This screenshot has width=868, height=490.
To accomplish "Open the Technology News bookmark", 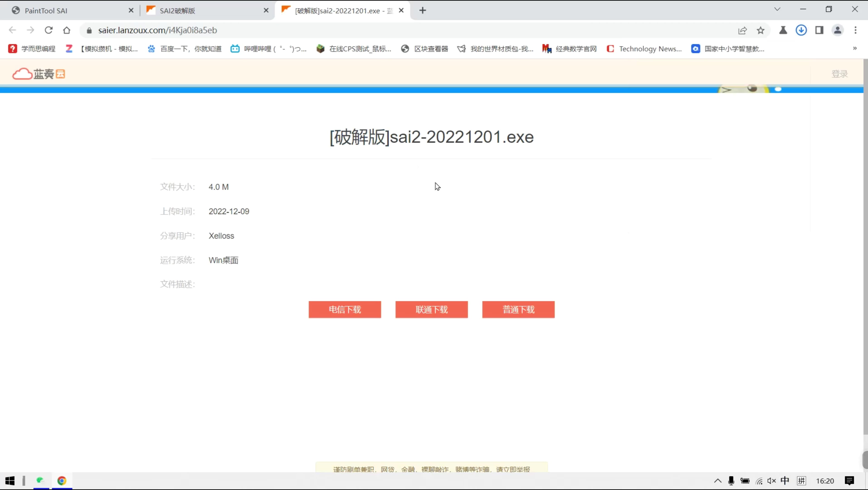I will click(644, 49).
